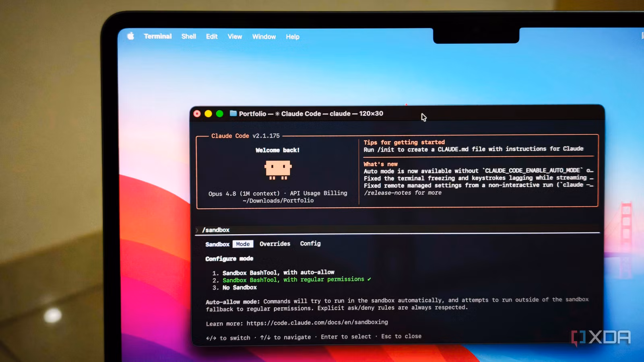Viewport: 644px width, 362px height.
Task: Click the Tips for getting started heading
Action: 404,142
